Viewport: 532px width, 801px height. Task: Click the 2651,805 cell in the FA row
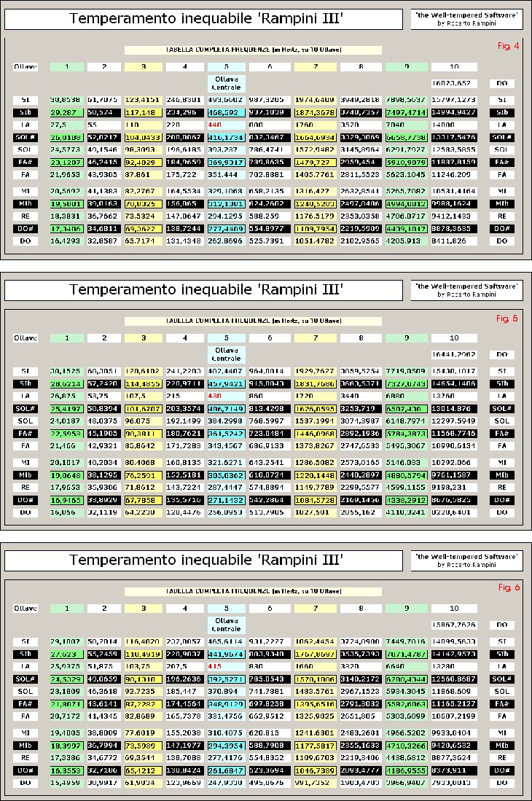[361, 716]
